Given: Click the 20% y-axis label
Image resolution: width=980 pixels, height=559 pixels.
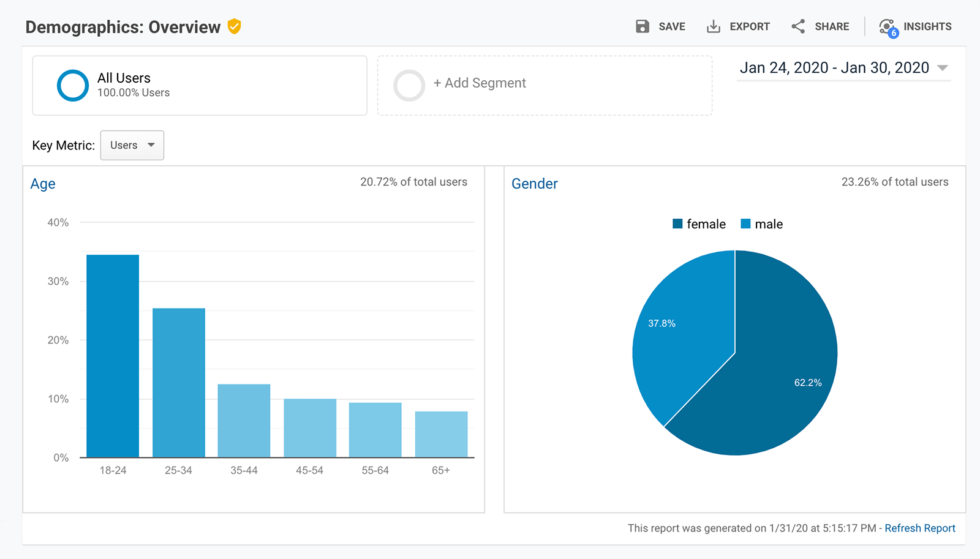Looking at the screenshot, I should [x=58, y=340].
